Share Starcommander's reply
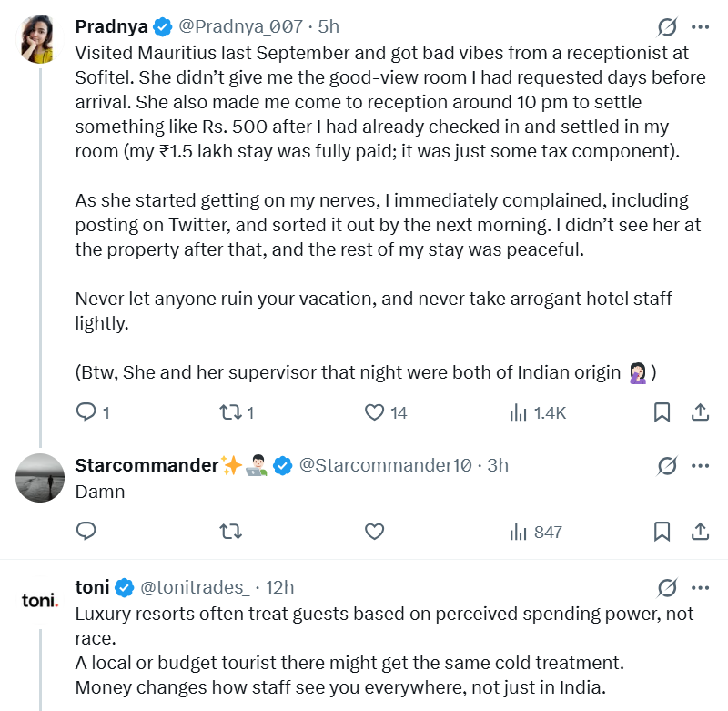Image resolution: width=728 pixels, height=711 pixels. point(700,531)
